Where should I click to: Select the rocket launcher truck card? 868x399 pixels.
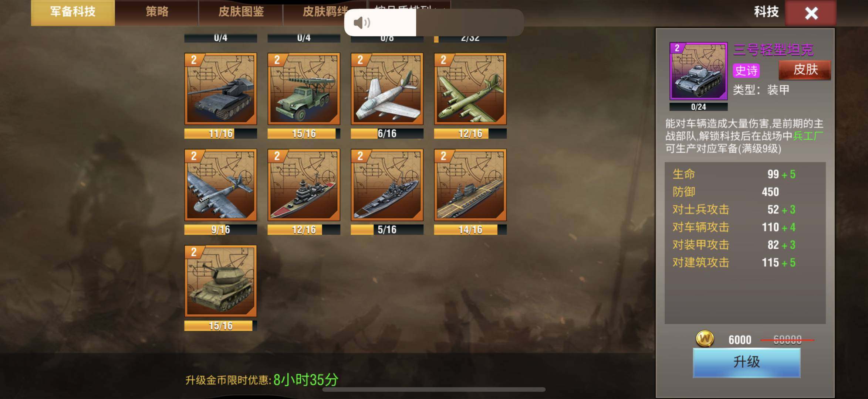coord(304,89)
